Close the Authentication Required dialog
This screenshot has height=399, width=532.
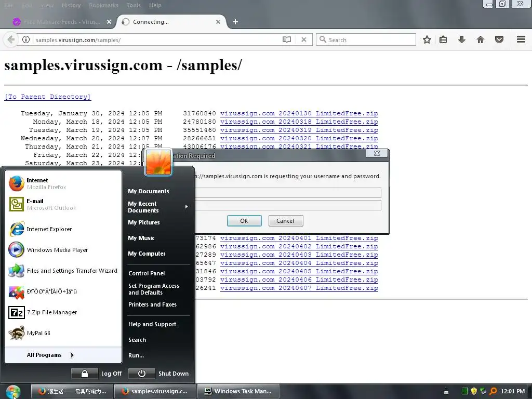[377, 153]
